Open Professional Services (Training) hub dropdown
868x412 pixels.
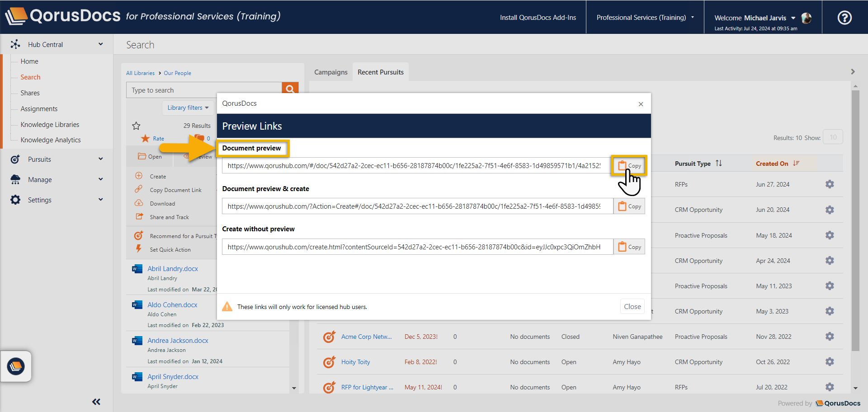645,18
